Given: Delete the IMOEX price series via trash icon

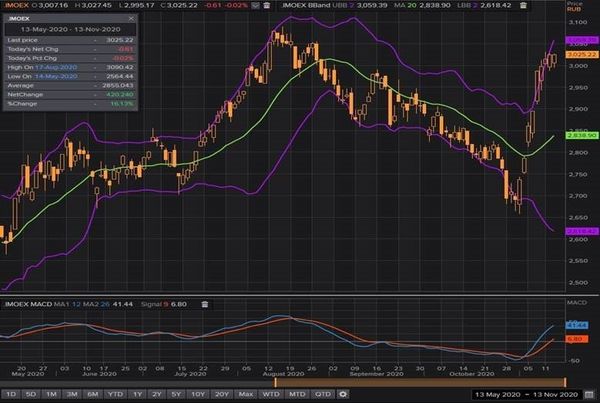Looking at the screenshot, I should point(267,5).
